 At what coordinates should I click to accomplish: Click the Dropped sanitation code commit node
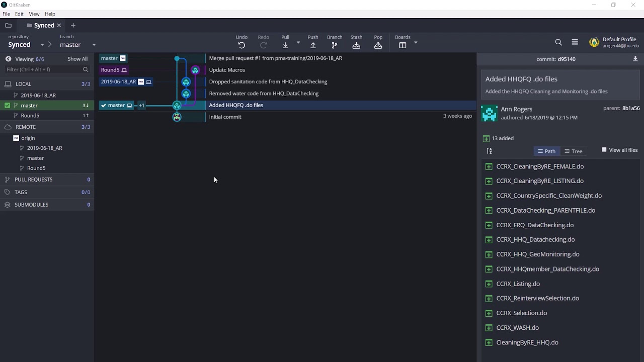186,81
